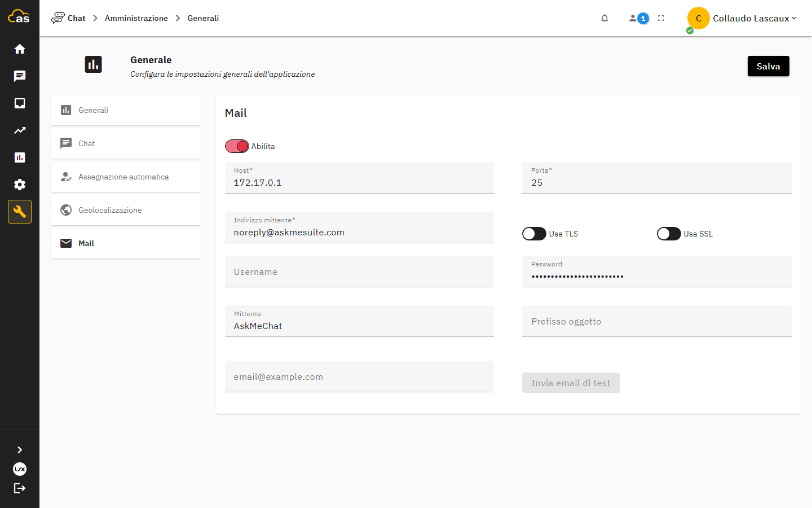This screenshot has height=508, width=812.
Task: Enable the Usa TLS toggle
Action: [x=534, y=234]
